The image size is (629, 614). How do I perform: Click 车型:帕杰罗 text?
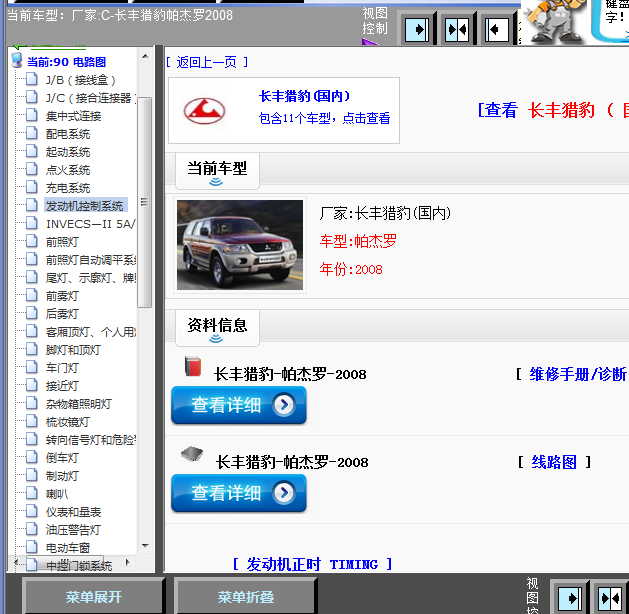pyautogui.click(x=358, y=241)
